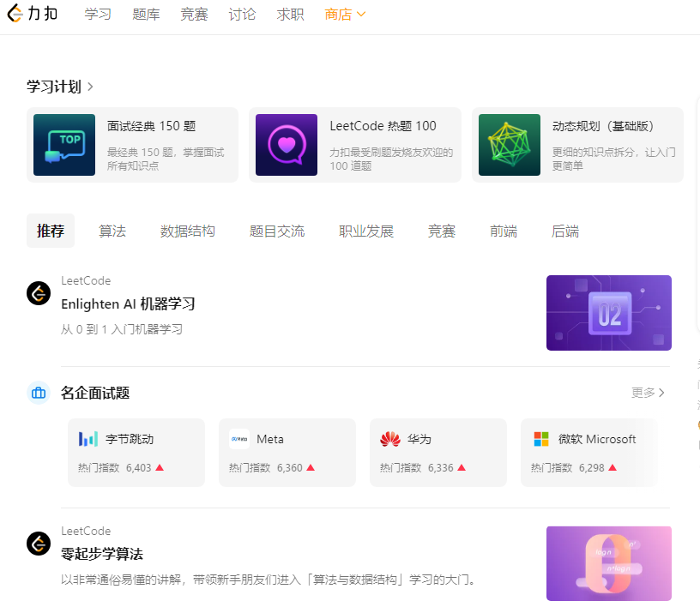Open the 华为 company name
This screenshot has width=700, height=613.
click(x=419, y=439)
